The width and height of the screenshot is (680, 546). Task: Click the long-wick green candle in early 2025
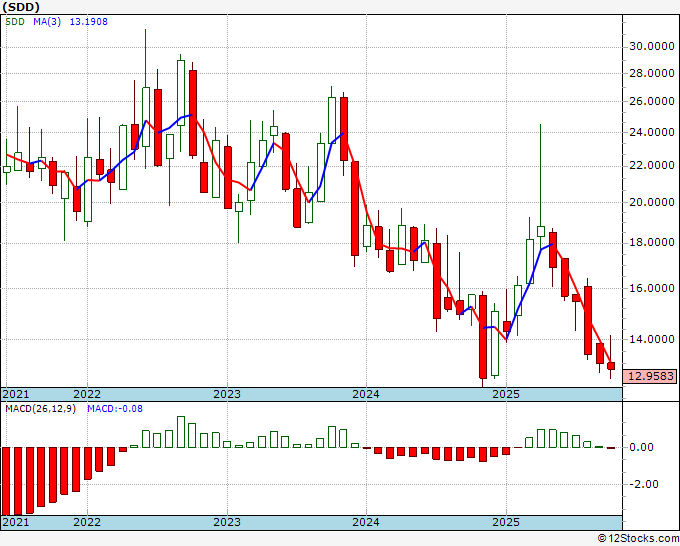540,231
